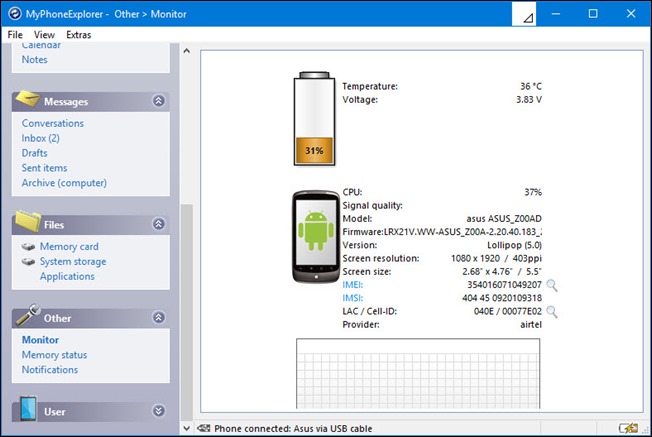This screenshot has height=437, width=652.
Task: Click the screen resolution value 1080 x 1920
Action: tap(475, 258)
